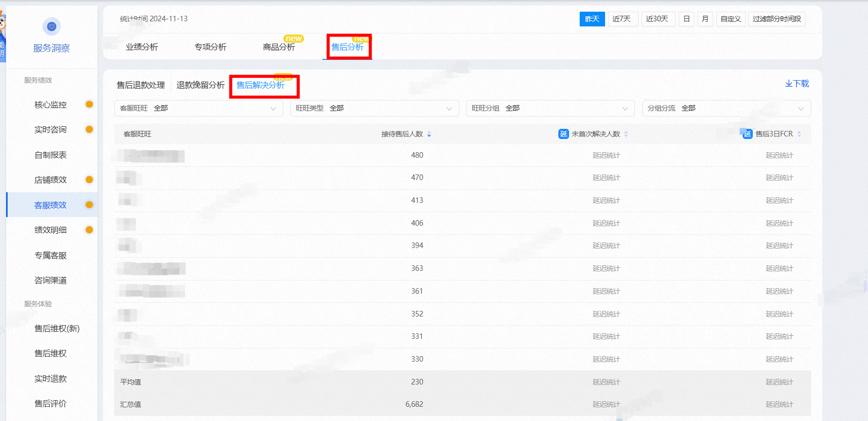Click the 480 value in the table
868x421 pixels.
(x=417, y=155)
